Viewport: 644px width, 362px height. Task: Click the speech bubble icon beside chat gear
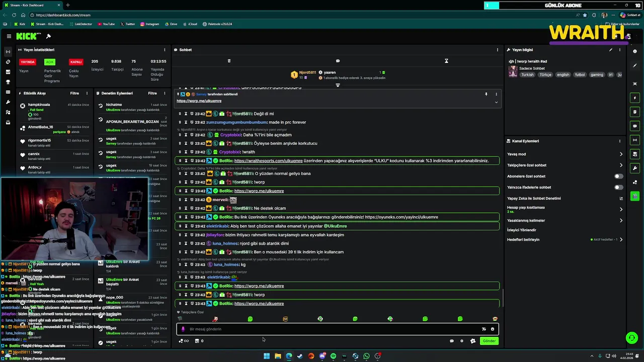point(452,341)
